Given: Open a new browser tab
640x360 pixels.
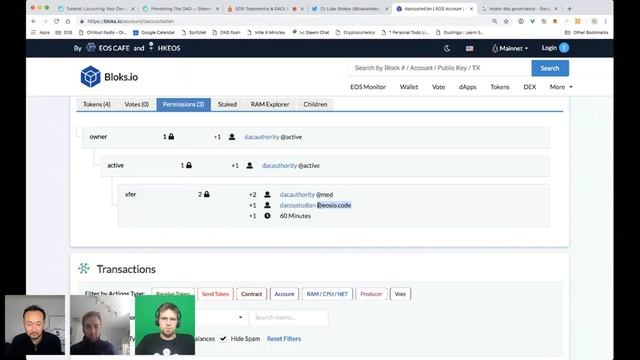Looking at the screenshot, I should [x=569, y=8].
